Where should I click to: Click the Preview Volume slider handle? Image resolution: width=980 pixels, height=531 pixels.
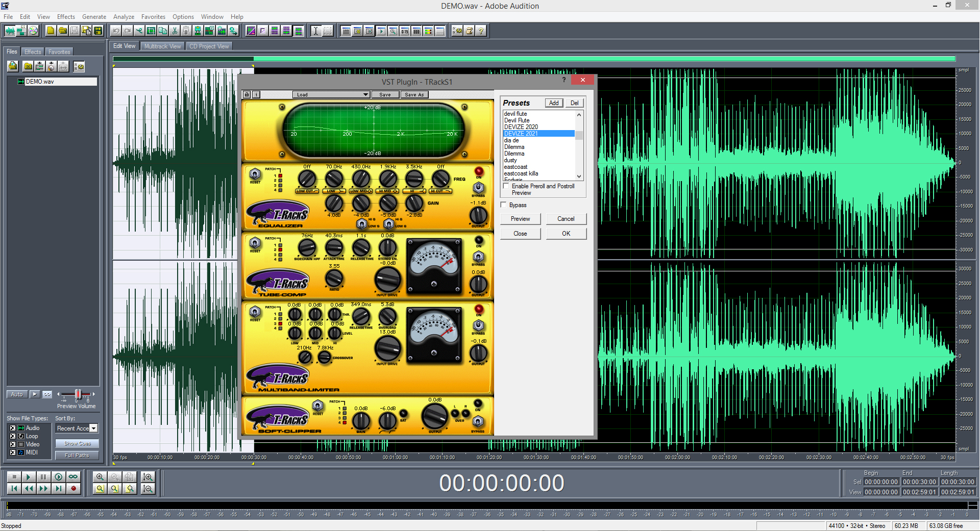click(78, 394)
